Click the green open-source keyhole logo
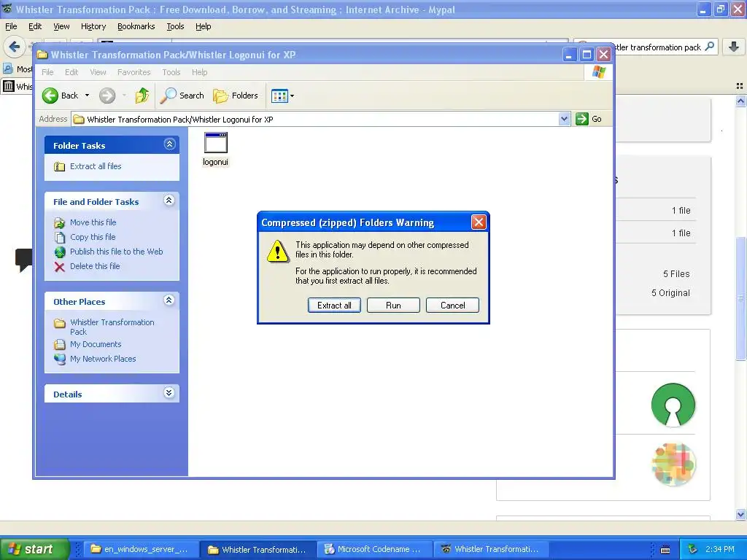The height and width of the screenshot is (560, 747). (673, 405)
